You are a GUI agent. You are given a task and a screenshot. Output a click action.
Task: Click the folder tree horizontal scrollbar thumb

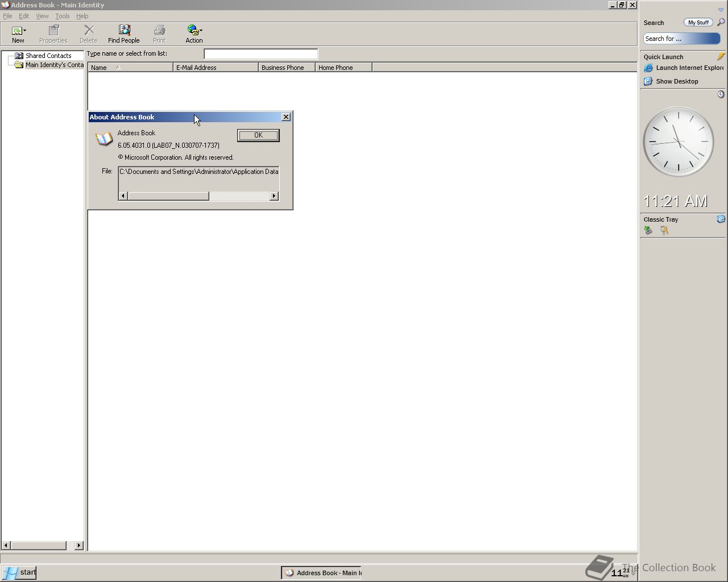[x=39, y=545]
